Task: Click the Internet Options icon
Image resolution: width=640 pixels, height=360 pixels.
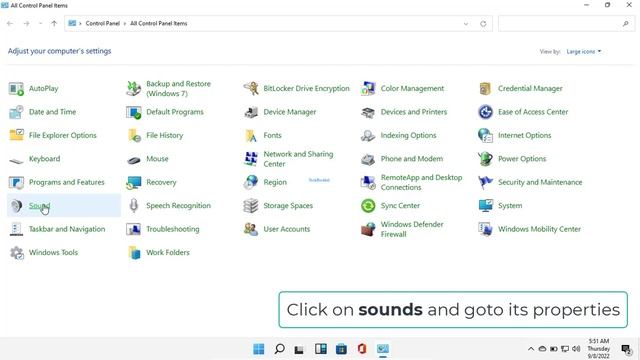Action: (x=485, y=135)
